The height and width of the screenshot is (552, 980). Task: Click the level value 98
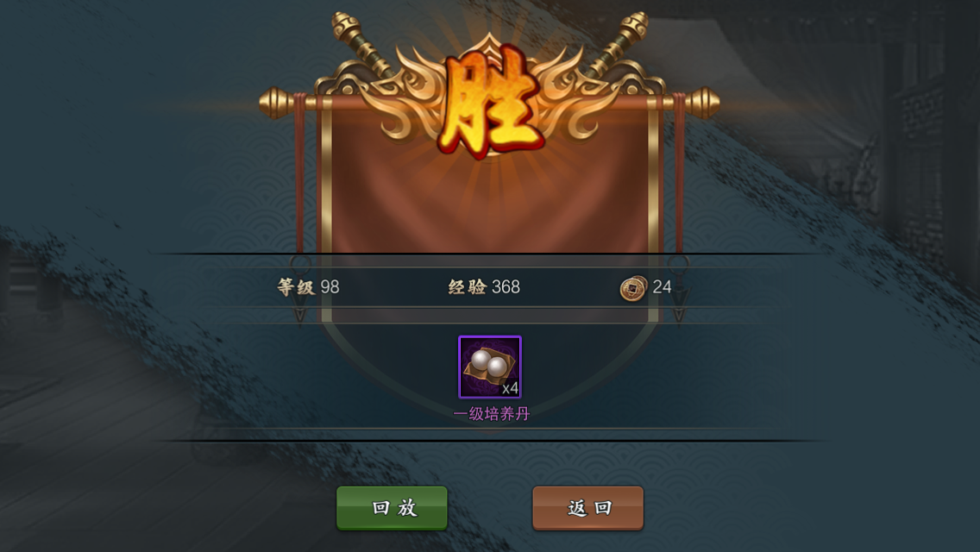[330, 287]
